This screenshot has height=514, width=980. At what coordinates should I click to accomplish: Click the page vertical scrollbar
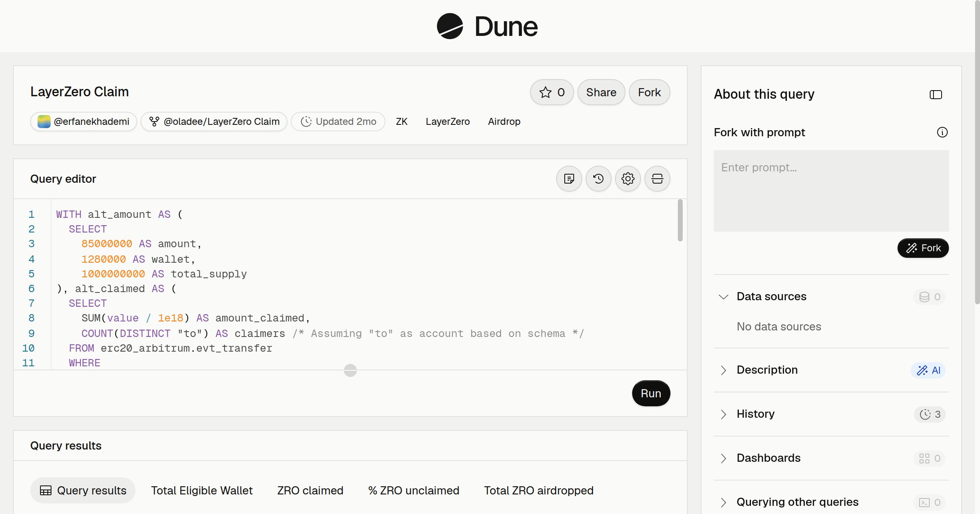click(977, 152)
